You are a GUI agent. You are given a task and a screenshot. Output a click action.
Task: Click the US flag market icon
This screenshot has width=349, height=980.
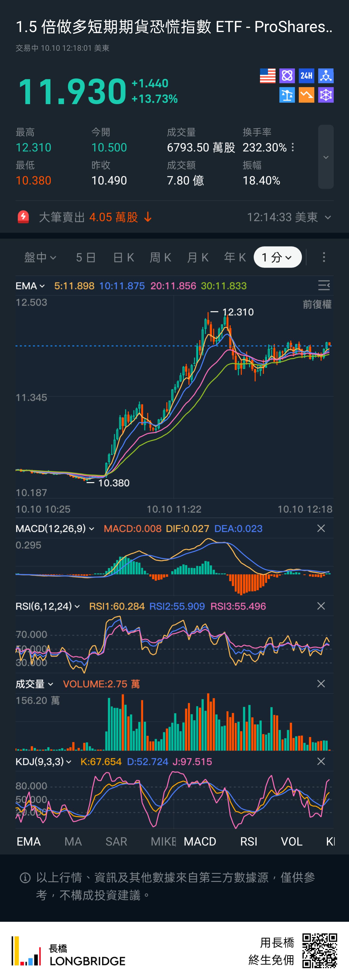[267, 76]
